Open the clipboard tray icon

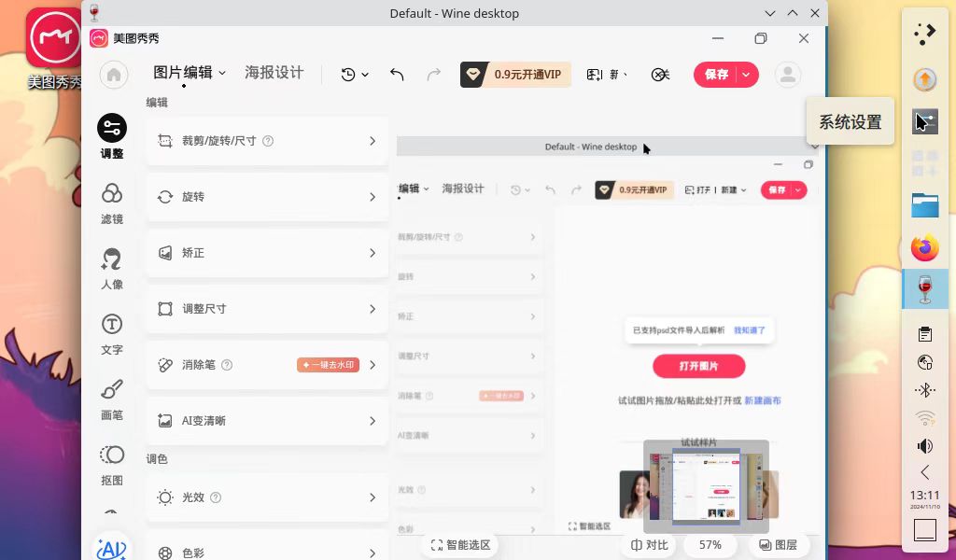tap(925, 334)
